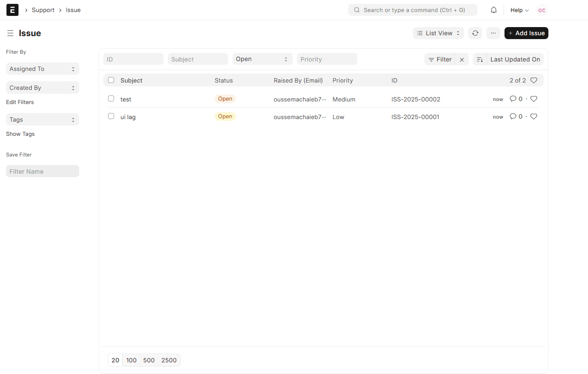Open the Status filter set to Open
This screenshot has height=374, width=588.
click(x=263, y=59)
